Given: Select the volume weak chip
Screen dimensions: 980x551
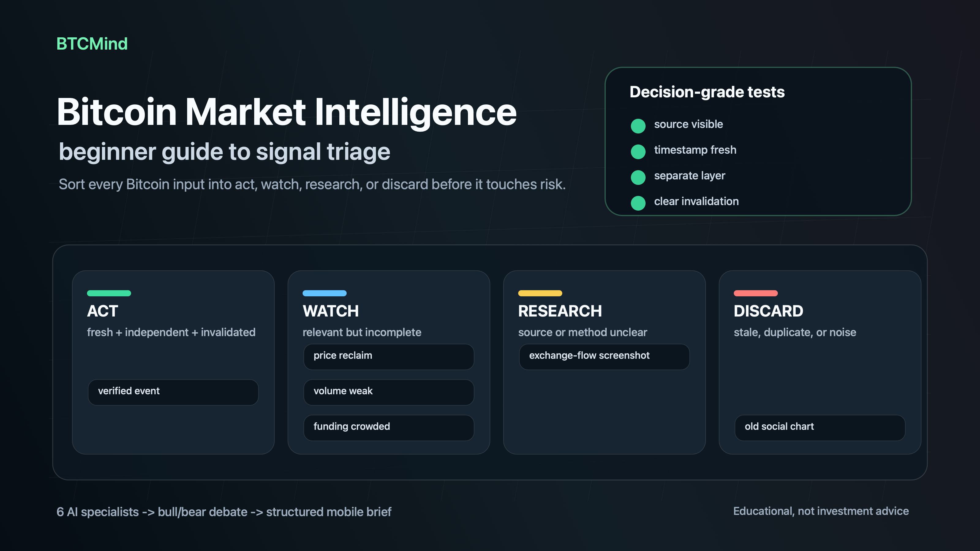Looking at the screenshot, I should coord(388,392).
